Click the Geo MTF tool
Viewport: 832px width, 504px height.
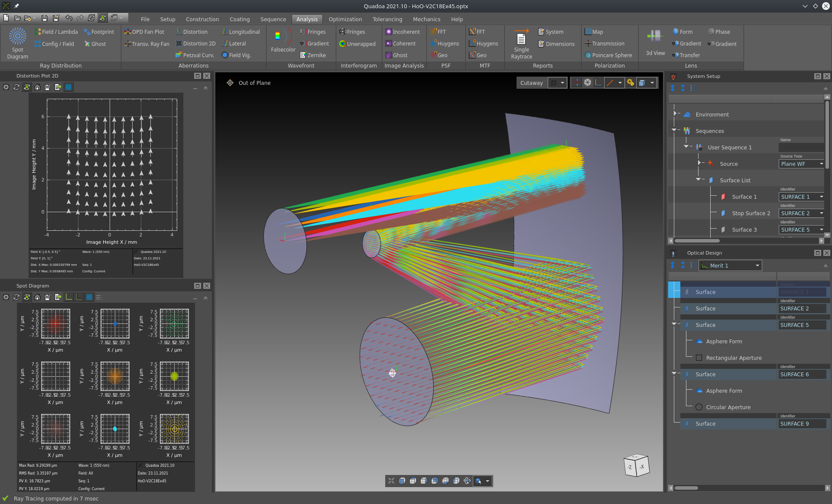[x=478, y=55]
